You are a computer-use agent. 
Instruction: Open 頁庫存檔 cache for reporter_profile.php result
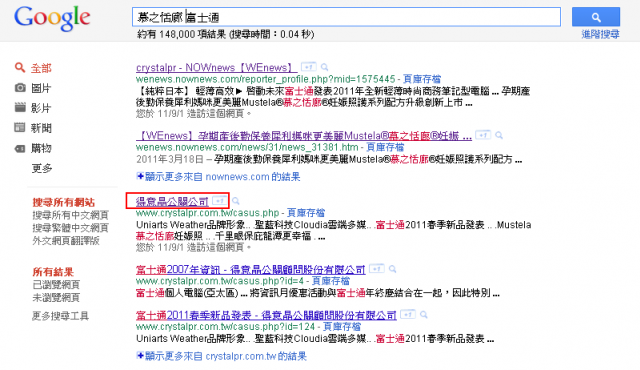point(422,79)
